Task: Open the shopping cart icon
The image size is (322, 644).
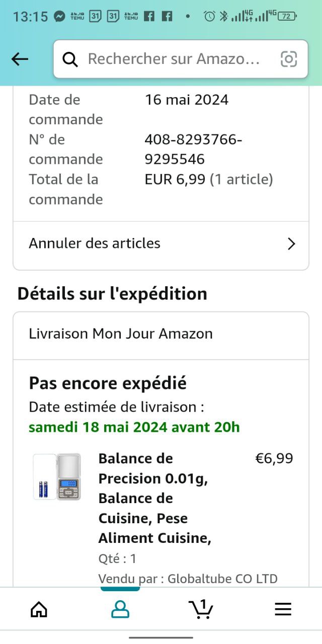Action: click(x=201, y=609)
